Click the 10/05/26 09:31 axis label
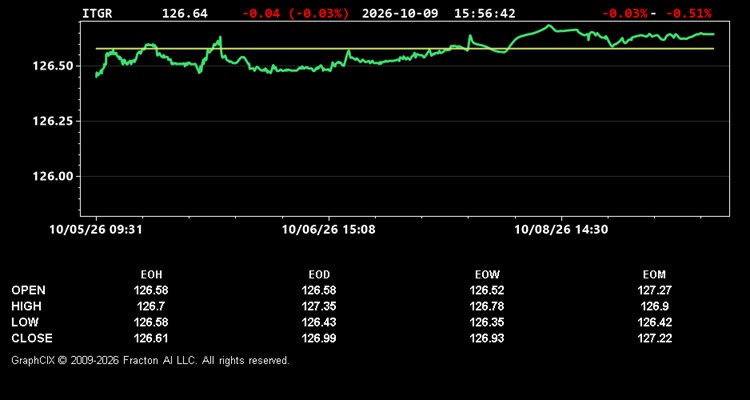Image resolution: width=750 pixels, height=400 pixels. click(x=96, y=230)
